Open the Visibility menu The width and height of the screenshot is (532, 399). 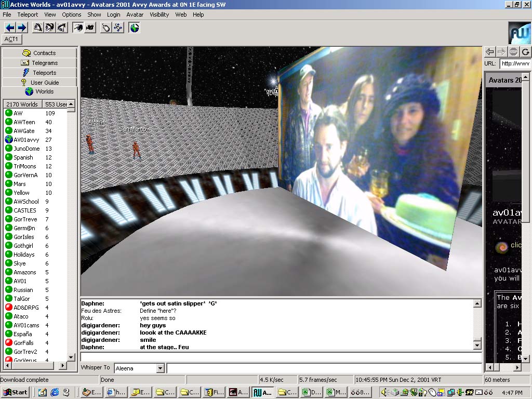click(159, 15)
